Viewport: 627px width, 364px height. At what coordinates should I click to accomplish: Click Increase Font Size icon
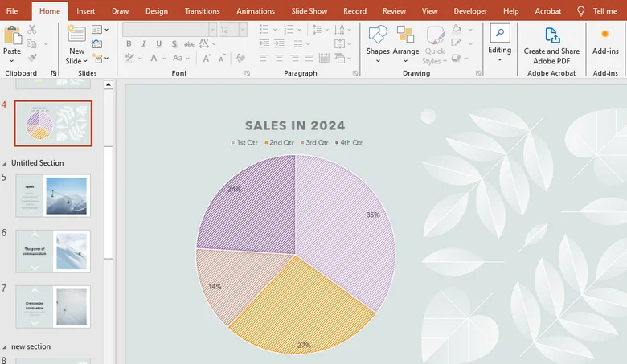(207, 59)
